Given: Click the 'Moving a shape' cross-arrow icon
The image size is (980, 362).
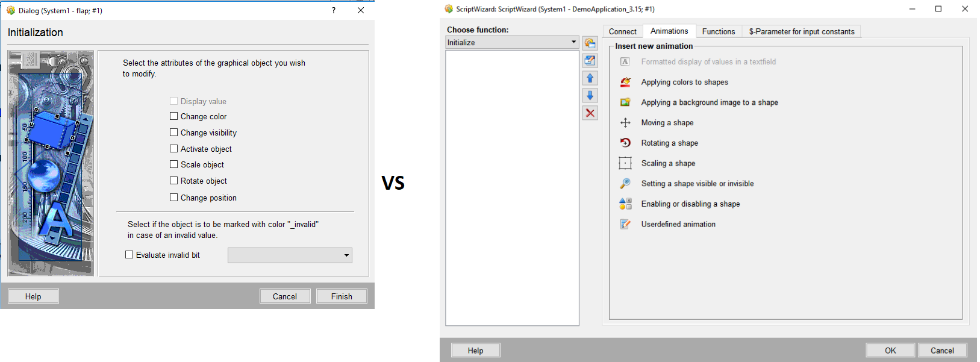Looking at the screenshot, I should click(x=625, y=123).
